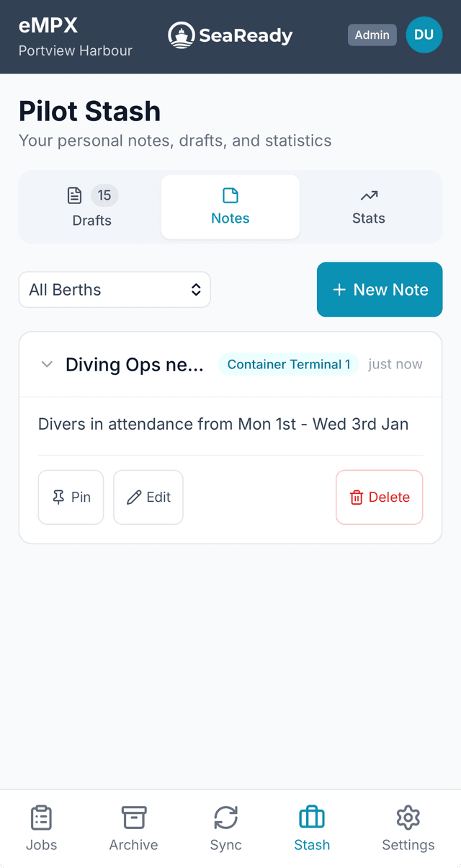Open the All Berths dropdown
461x868 pixels.
tap(115, 289)
